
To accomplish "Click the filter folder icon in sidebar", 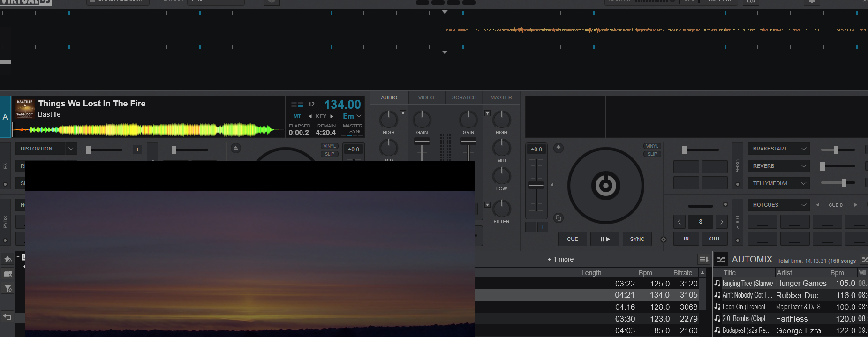I will (8, 288).
